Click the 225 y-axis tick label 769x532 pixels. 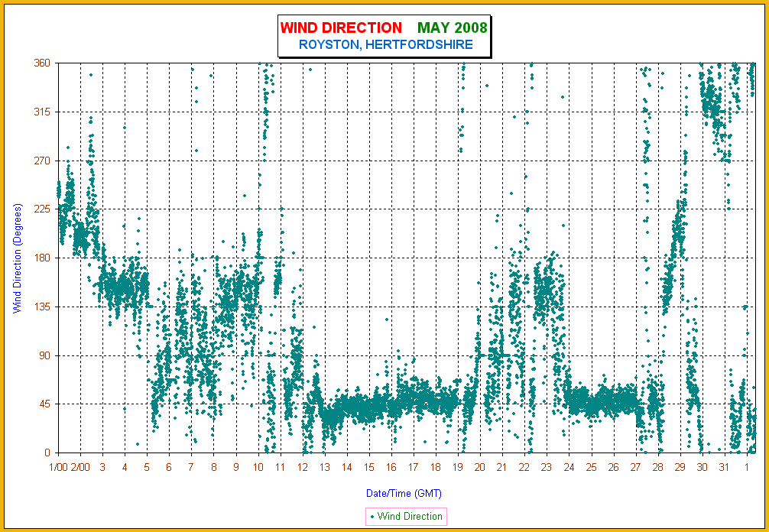click(43, 209)
